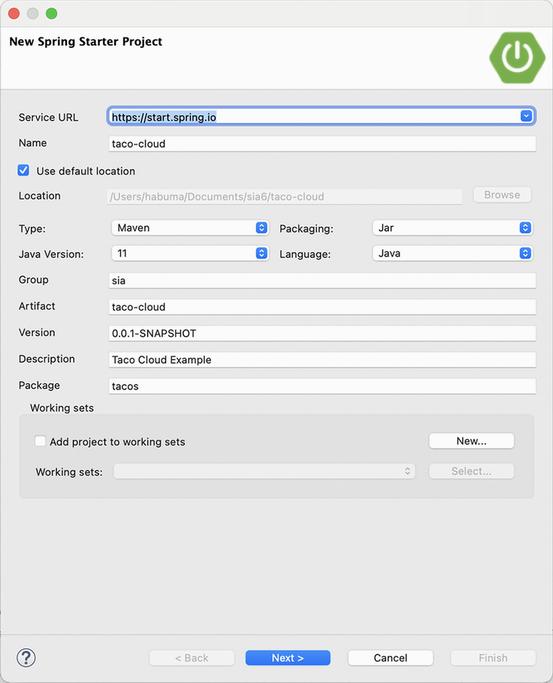Click the Description field Taco Cloud Example
The height and width of the screenshot is (683, 553).
pos(322,360)
